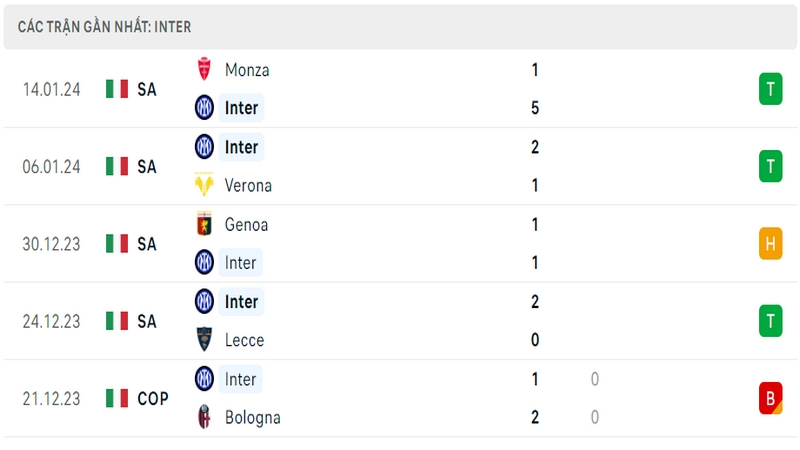This screenshot has height=450, width=800.
Task: Click the Bologna club crest icon
Action: click(204, 417)
